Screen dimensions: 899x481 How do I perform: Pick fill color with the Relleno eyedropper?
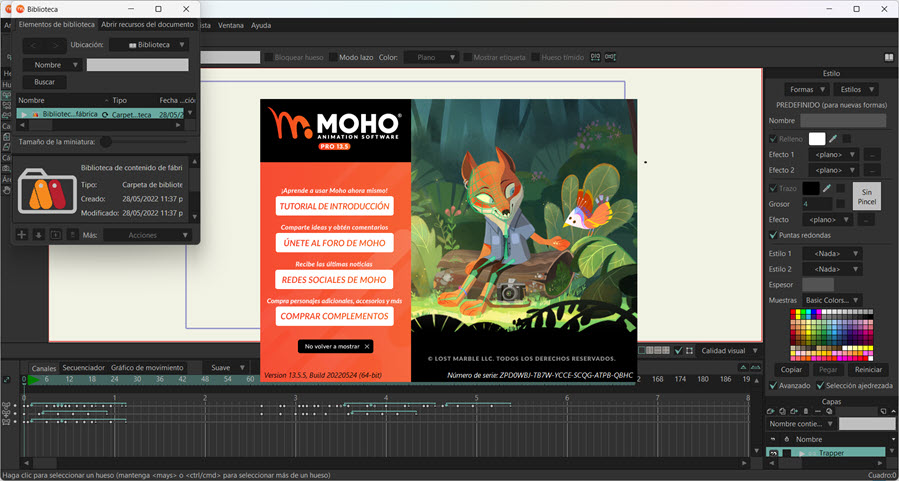pyautogui.click(x=833, y=139)
